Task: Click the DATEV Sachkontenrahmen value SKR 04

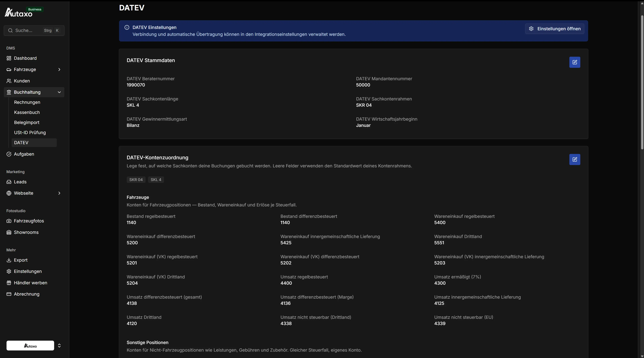Action: [x=364, y=105]
